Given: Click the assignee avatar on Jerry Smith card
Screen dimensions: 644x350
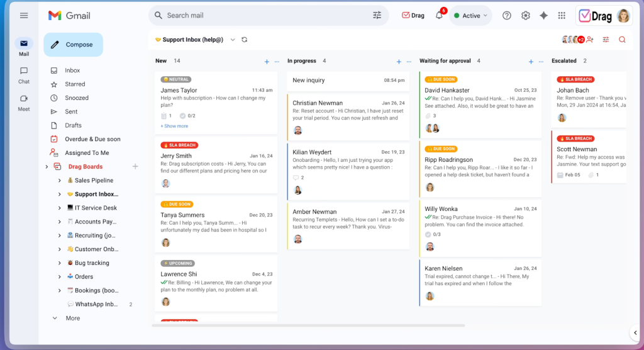Looking at the screenshot, I should pyautogui.click(x=165, y=183).
